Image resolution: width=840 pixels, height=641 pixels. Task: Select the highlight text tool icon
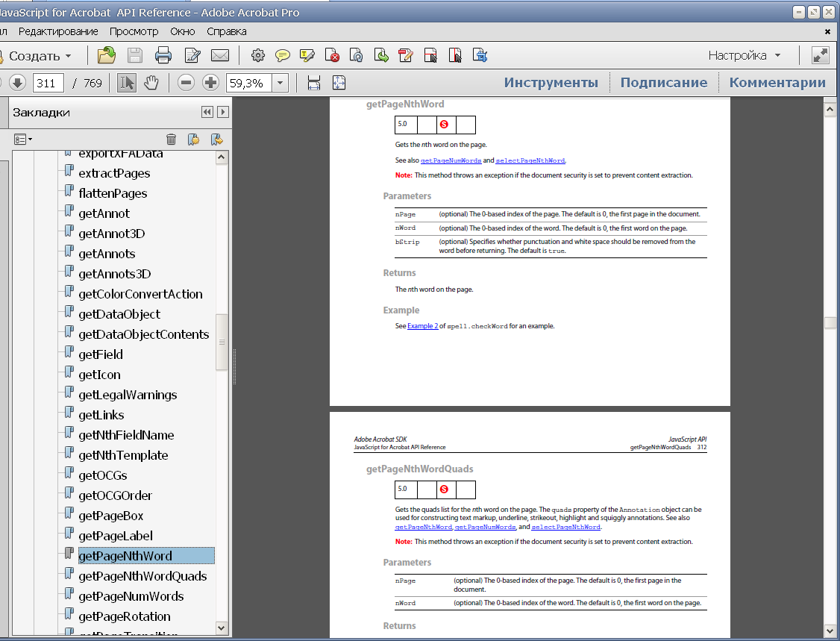(x=307, y=55)
